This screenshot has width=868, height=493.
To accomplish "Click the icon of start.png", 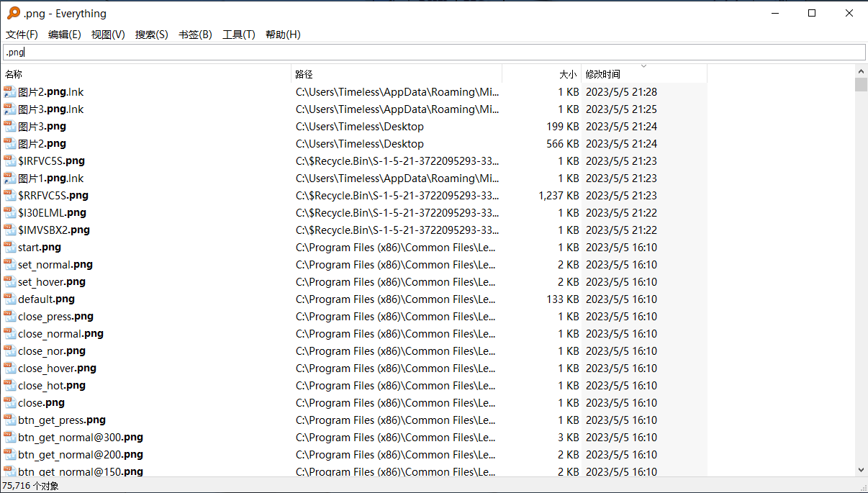I will 9,247.
